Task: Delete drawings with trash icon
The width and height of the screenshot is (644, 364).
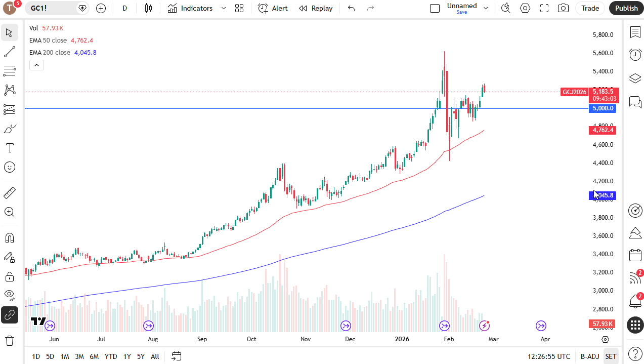Action: coord(9,340)
